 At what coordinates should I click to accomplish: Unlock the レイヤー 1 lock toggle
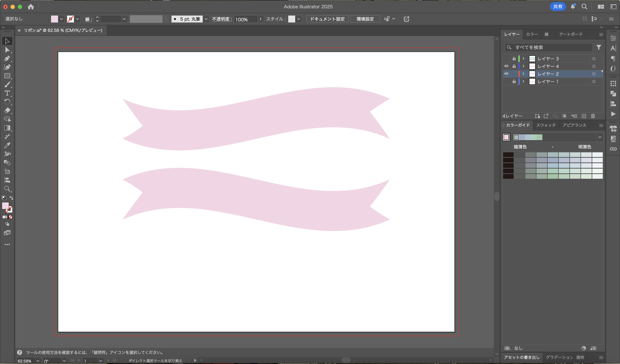514,81
